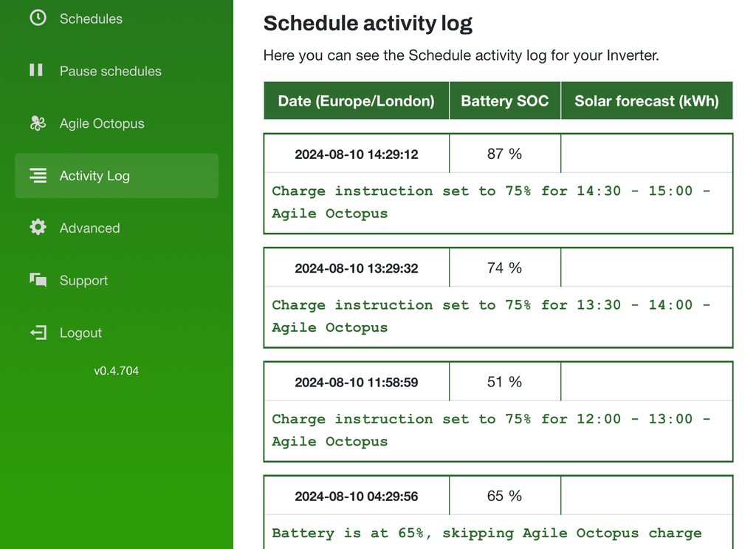Select the 14:29:12 log entry timestamp
This screenshot has height=549, width=756.
pos(356,154)
